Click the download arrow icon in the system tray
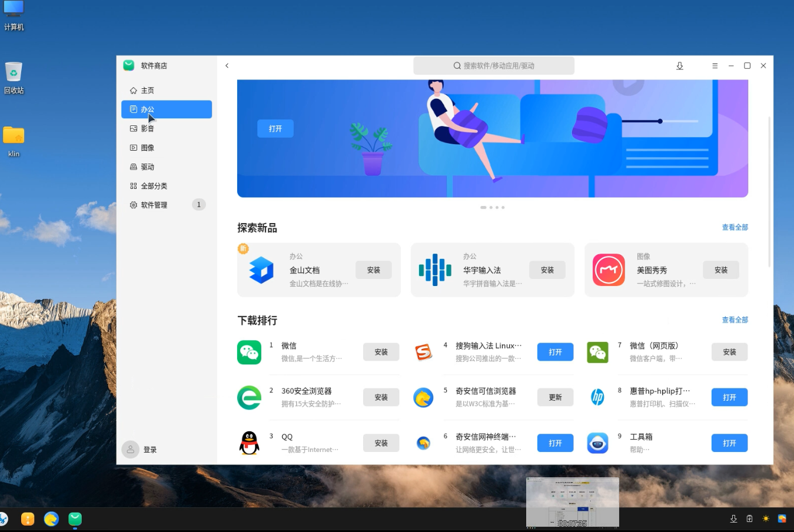This screenshot has width=794, height=532. point(733,519)
